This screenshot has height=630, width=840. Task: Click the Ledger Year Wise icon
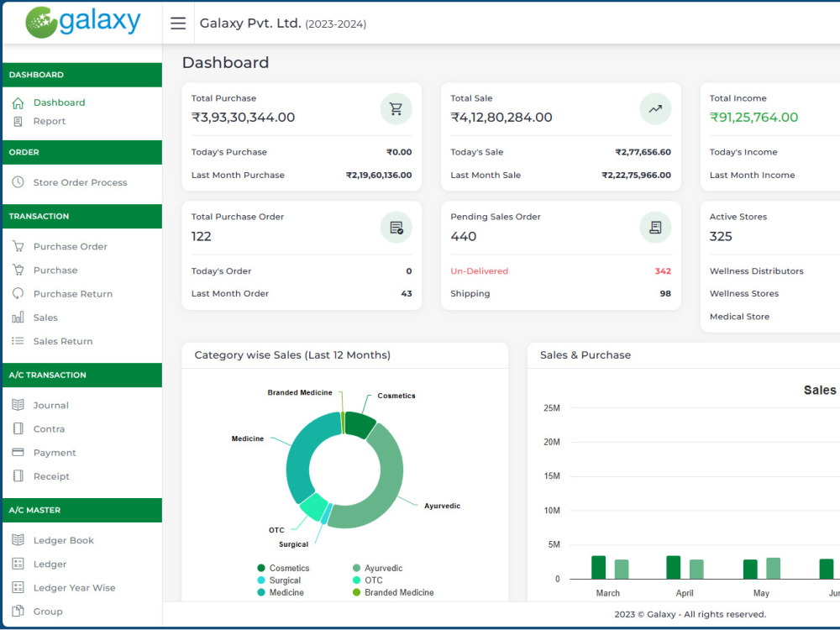(18, 587)
